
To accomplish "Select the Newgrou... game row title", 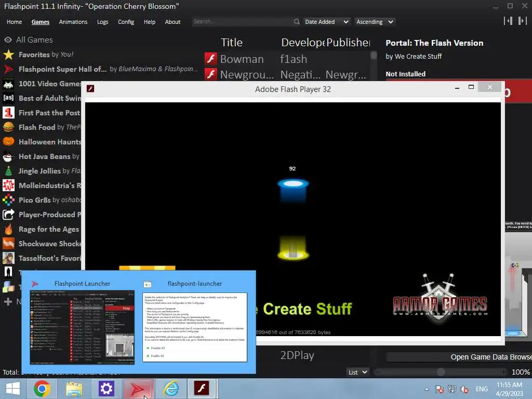I will click(x=247, y=74).
